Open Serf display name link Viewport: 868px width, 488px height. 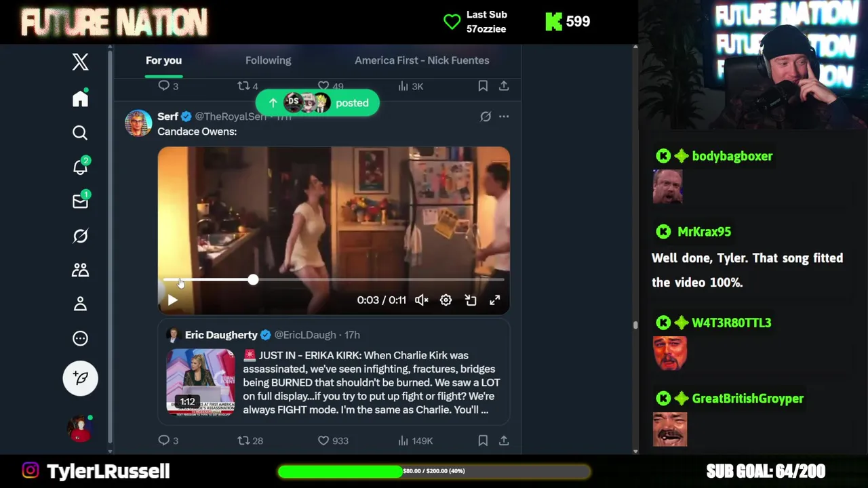pos(167,117)
